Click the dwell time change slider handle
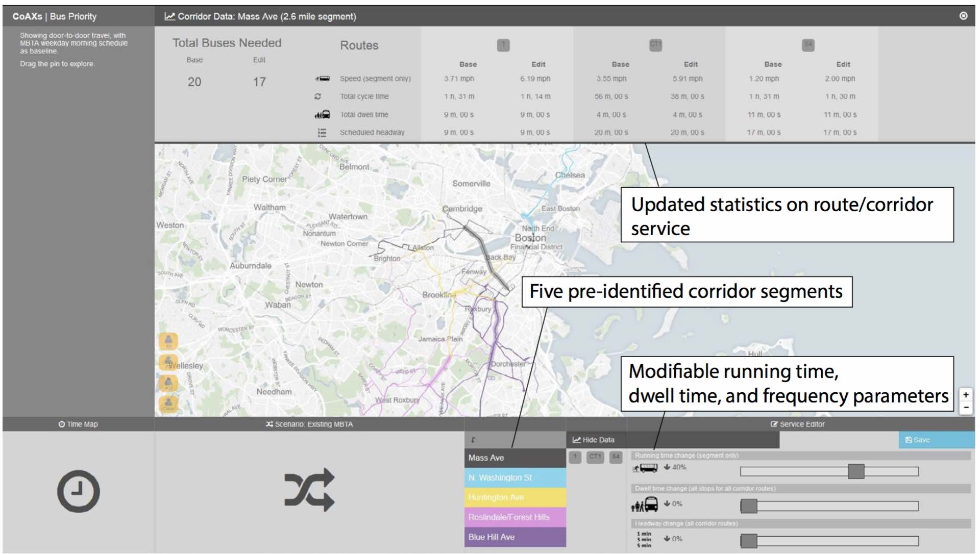This screenshot has height=554, width=980. [749, 506]
